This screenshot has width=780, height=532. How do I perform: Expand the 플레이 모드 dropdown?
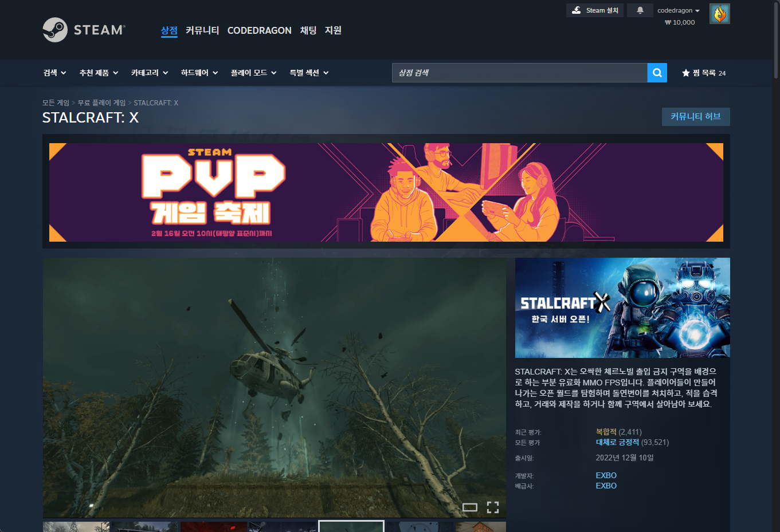(x=254, y=73)
